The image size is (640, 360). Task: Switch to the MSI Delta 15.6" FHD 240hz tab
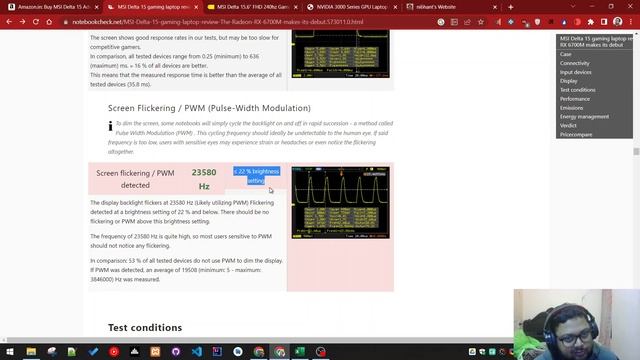point(252,7)
